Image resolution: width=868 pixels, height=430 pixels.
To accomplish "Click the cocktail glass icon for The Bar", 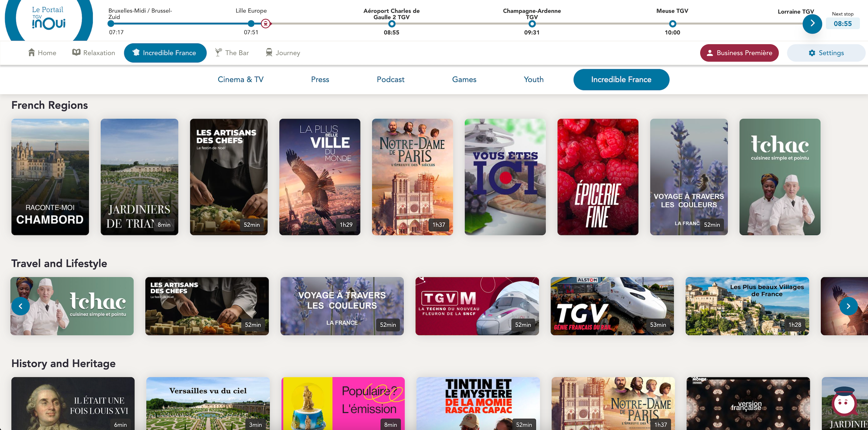I will click(218, 52).
